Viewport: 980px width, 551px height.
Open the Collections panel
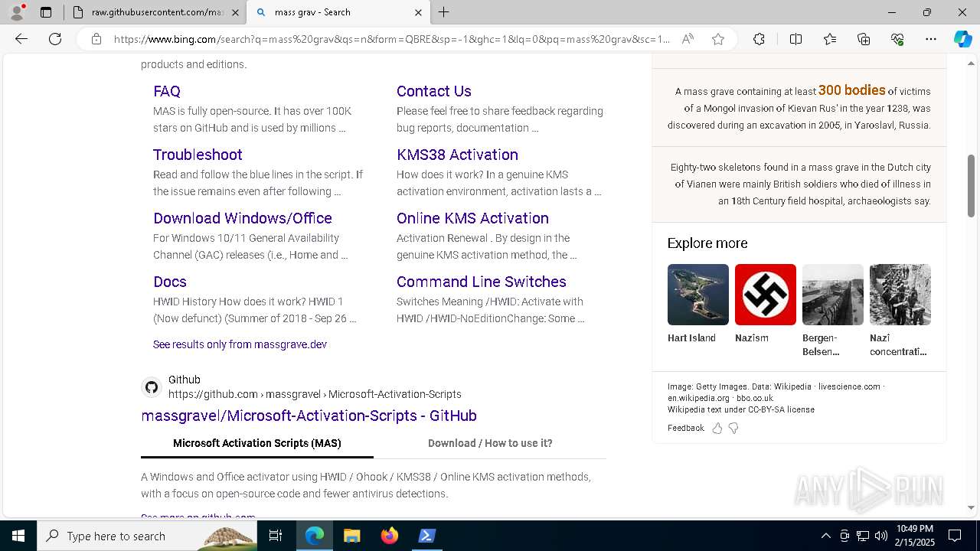point(864,39)
